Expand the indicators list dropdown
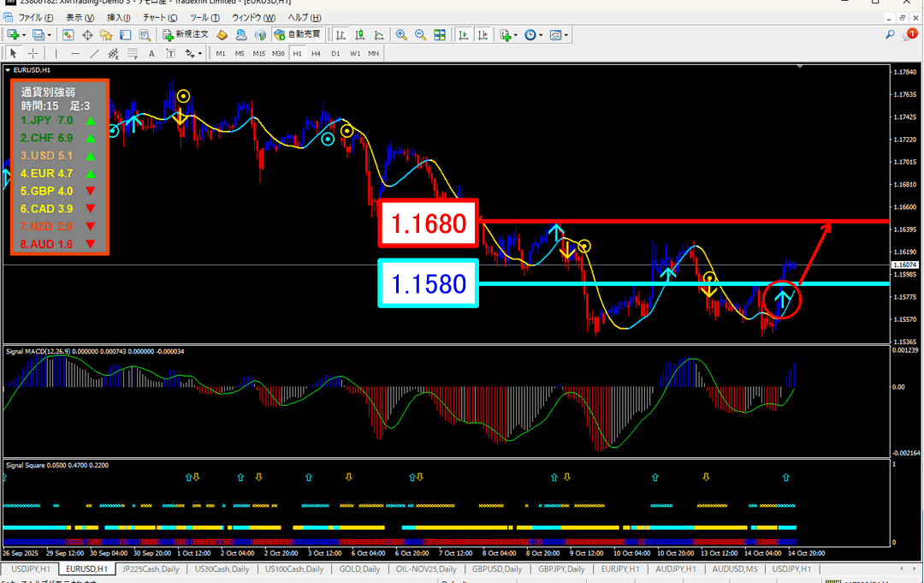Viewport: 924px width, 583px height. pyautogui.click(x=516, y=35)
